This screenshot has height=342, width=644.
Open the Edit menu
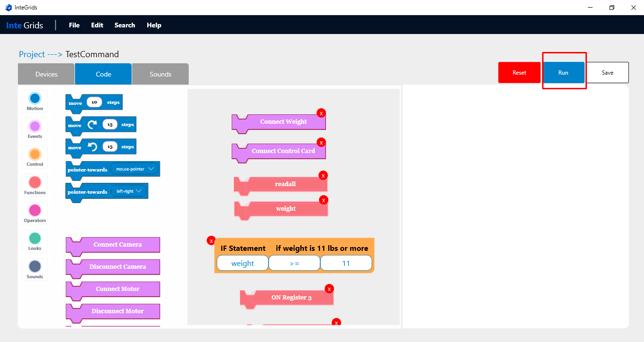[x=97, y=25]
